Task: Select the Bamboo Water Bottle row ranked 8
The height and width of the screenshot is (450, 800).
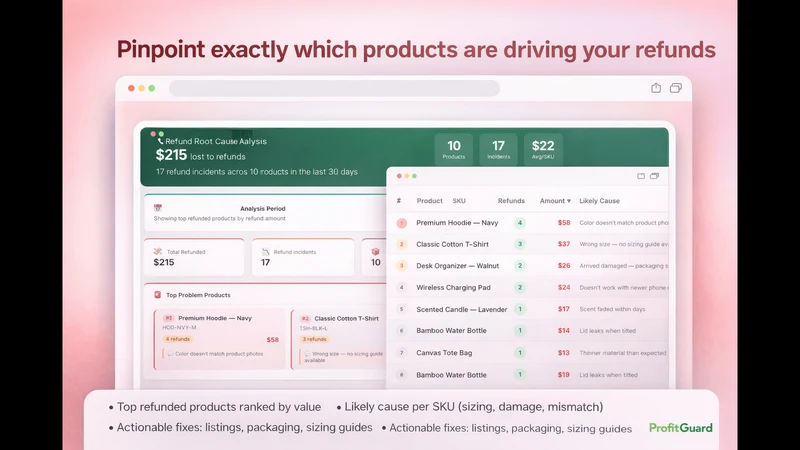Action: point(528,374)
